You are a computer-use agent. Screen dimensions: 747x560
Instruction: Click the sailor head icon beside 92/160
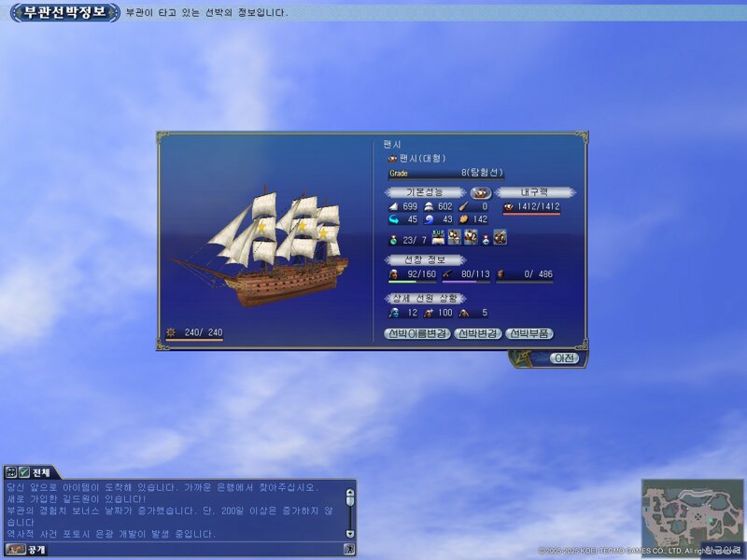[393, 274]
